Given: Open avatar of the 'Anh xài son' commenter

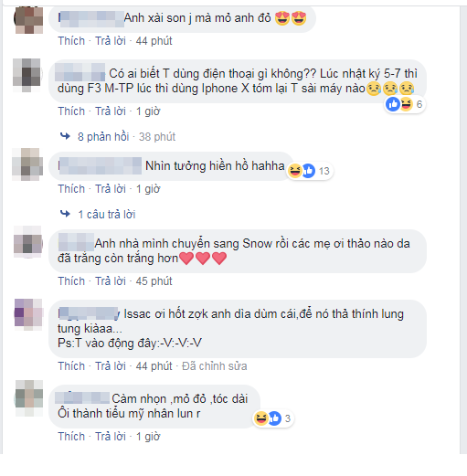Looking at the screenshot, I should point(28,20).
